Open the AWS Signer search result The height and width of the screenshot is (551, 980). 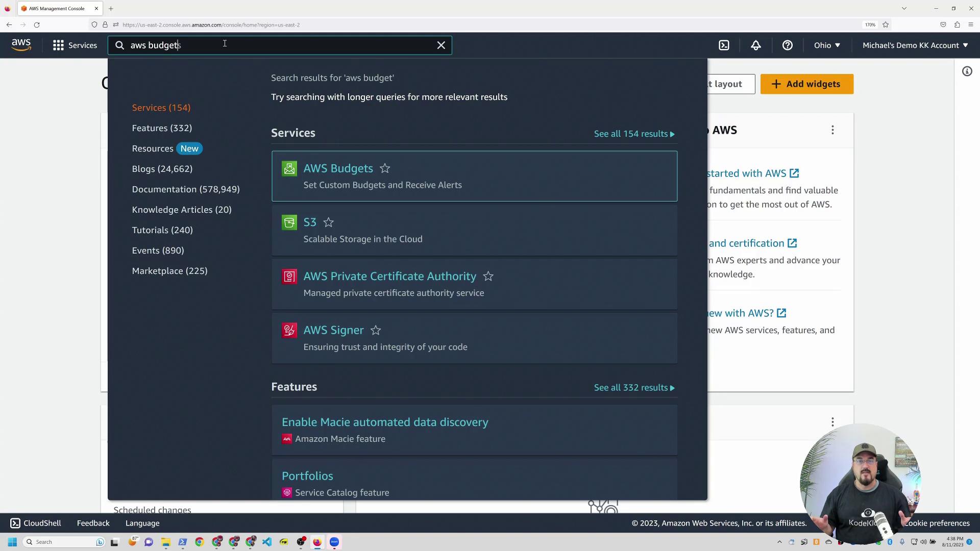coord(333,330)
